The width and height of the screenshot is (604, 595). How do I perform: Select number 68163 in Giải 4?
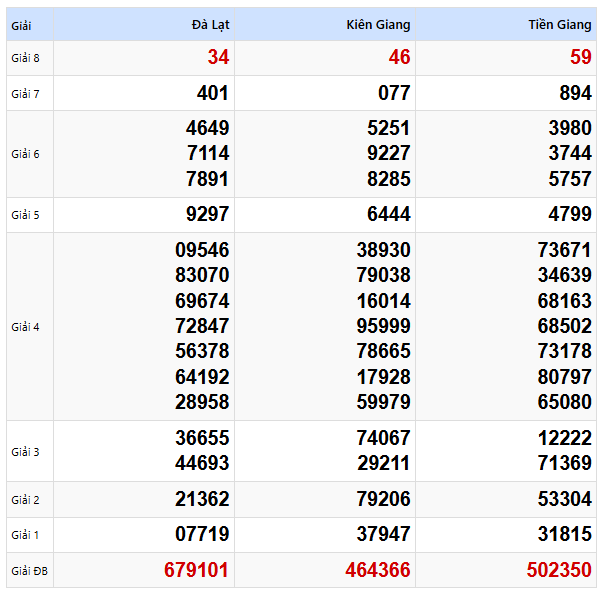pyautogui.click(x=565, y=301)
